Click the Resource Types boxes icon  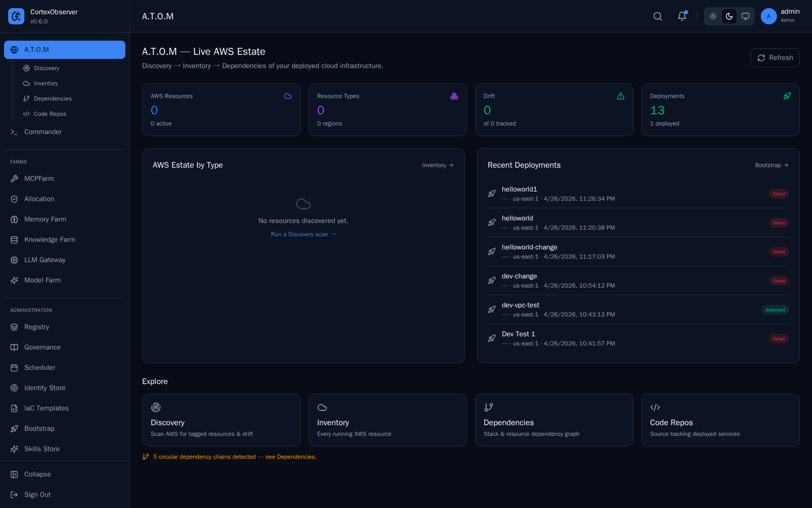(x=454, y=96)
